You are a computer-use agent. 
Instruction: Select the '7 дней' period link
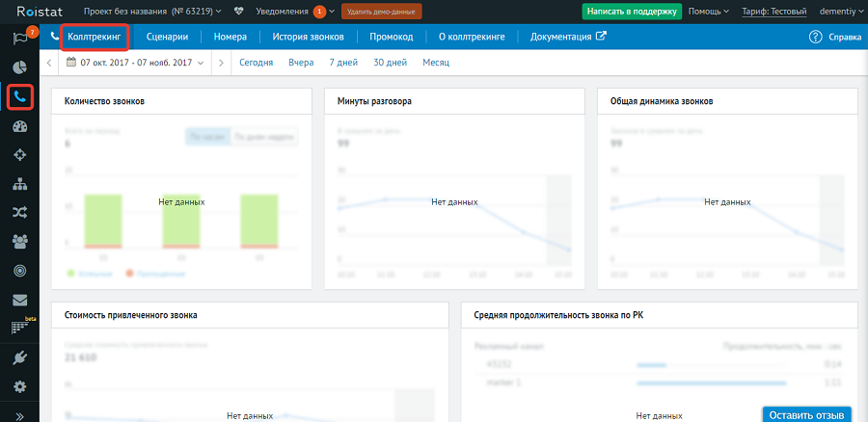pyautogui.click(x=343, y=63)
